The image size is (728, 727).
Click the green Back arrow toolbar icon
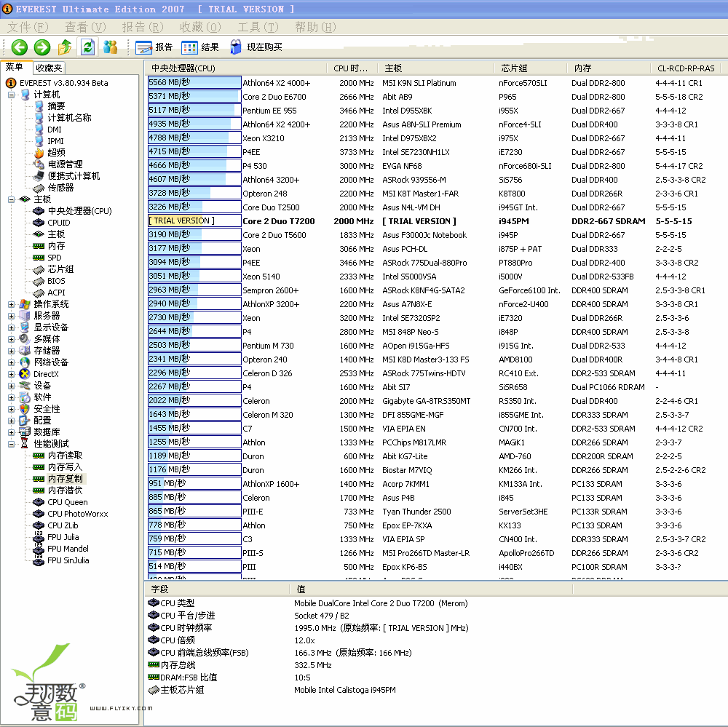pyautogui.click(x=20, y=47)
